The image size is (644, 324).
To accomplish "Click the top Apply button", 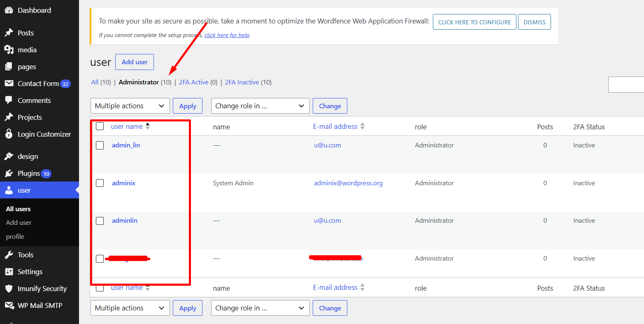I will [188, 106].
